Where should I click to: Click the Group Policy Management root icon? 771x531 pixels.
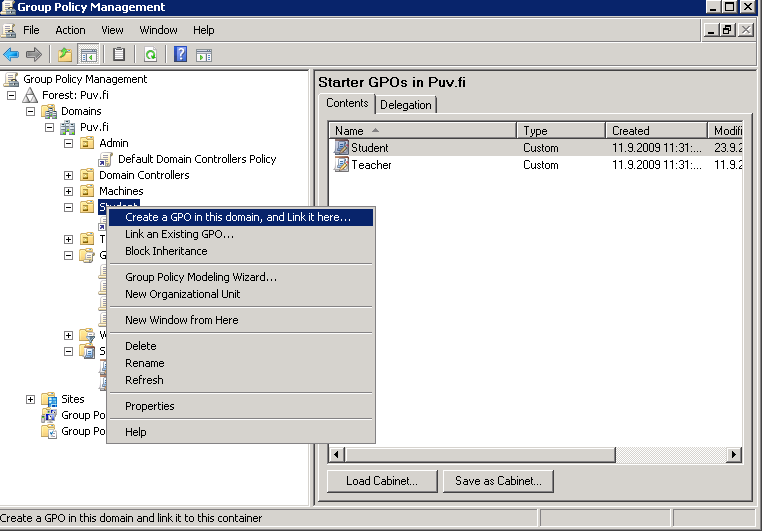tap(11, 79)
